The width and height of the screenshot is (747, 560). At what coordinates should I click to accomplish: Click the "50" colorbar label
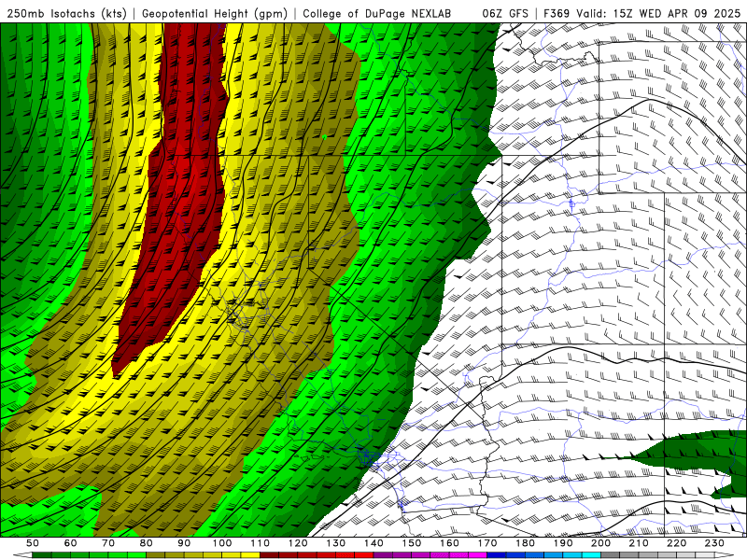pyautogui.click(x=33, y=543)
